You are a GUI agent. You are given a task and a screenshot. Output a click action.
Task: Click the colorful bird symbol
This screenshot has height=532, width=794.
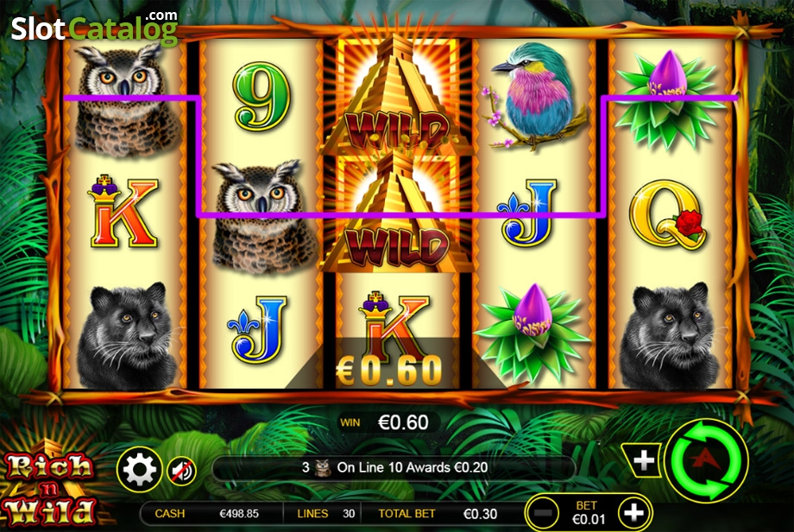(x=534, y=96)
